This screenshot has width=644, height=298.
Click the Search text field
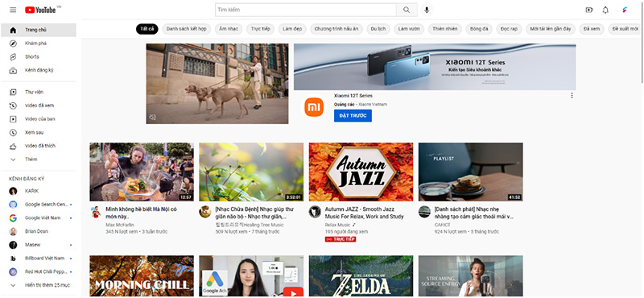click(x=306, y=10)
